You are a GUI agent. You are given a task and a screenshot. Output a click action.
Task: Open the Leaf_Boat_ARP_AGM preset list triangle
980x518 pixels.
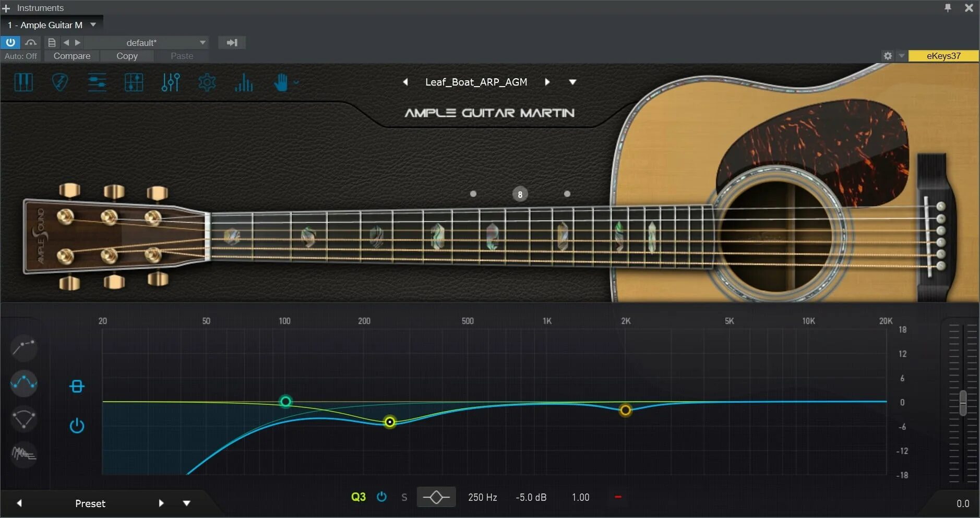(572, 82)
